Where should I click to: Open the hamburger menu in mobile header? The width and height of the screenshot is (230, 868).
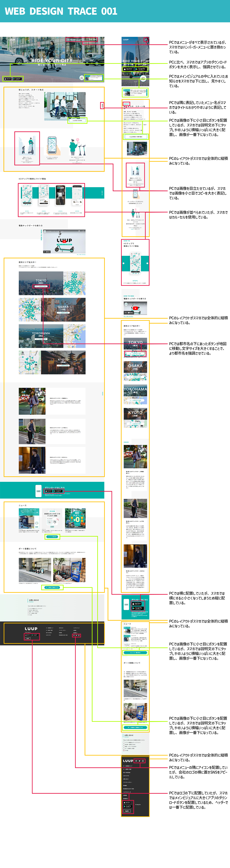146,40
